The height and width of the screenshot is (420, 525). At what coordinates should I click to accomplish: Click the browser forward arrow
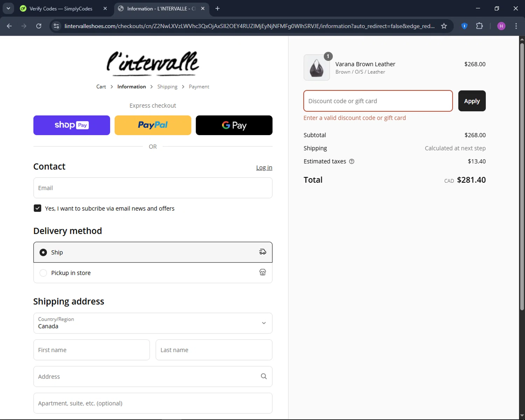(24, 26)
